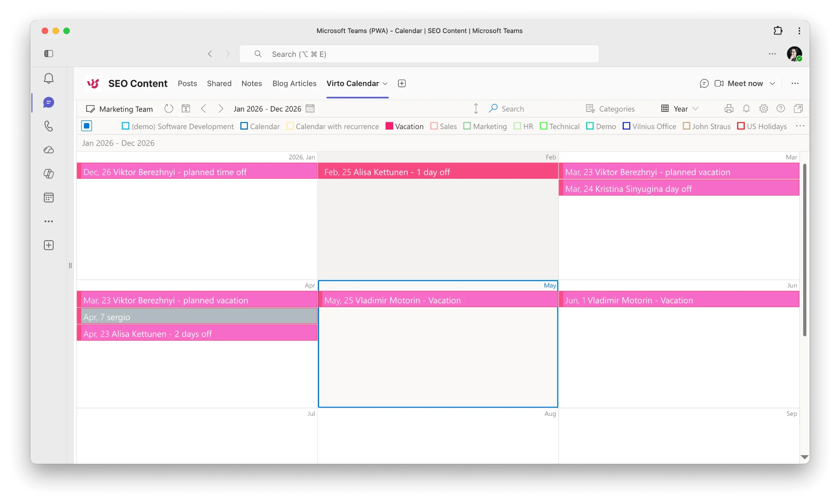Open Mar, 24 Kristina Sinyugina day off
This screenshot has width=840, height=504.
679,188
